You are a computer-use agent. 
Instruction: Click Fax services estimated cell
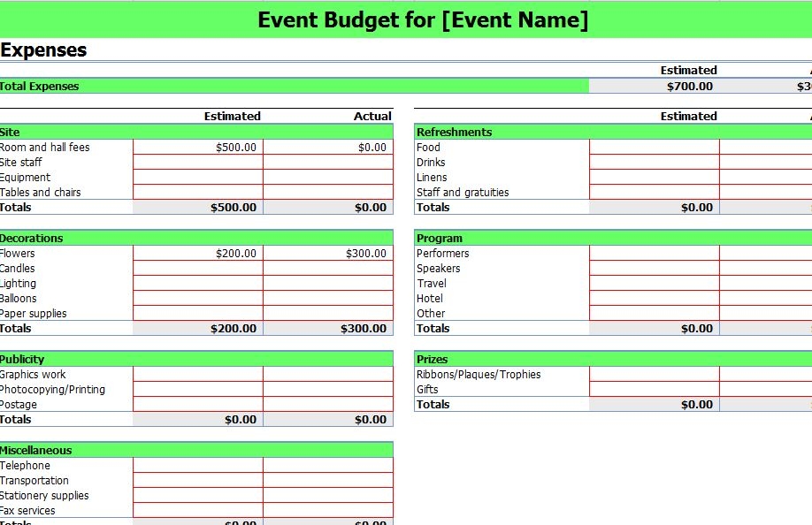[198, 510]
